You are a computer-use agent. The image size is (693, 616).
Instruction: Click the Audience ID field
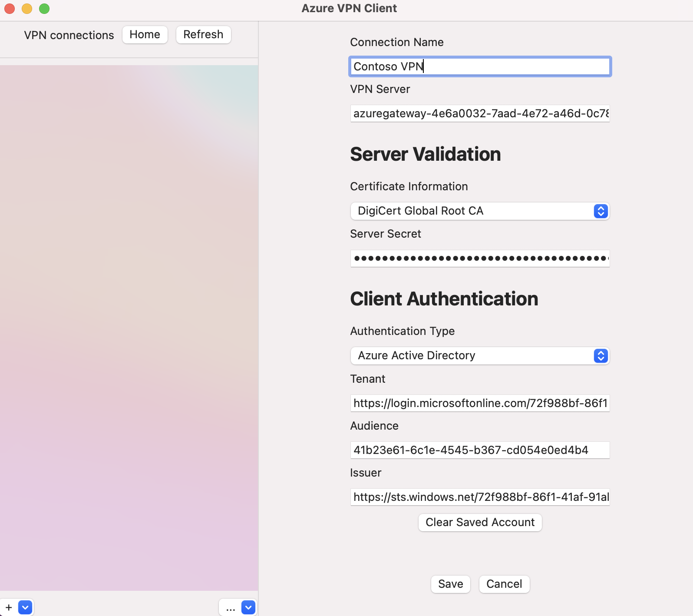pos(480,450)
